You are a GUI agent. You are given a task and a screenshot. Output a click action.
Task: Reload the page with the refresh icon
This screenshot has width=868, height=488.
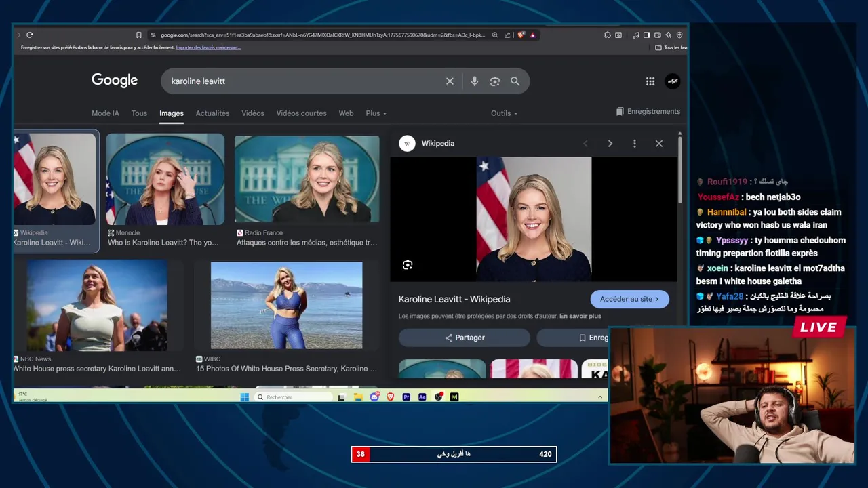pos(30,35)
